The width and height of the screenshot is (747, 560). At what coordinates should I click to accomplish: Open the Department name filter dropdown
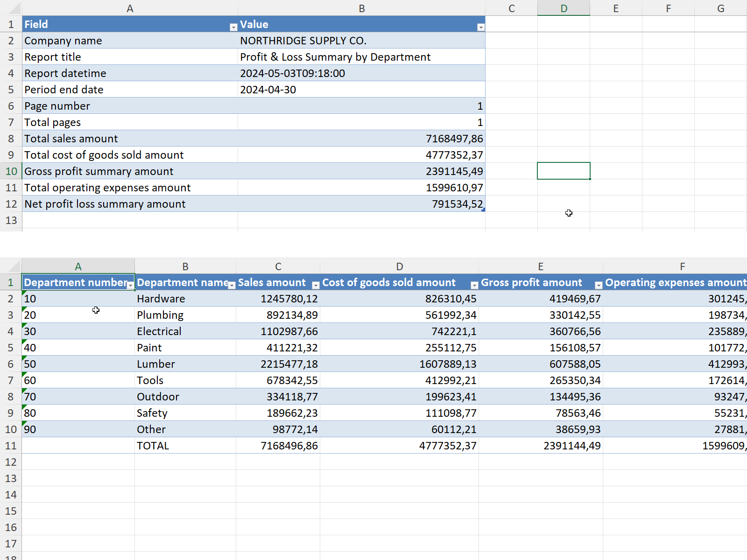232,286
